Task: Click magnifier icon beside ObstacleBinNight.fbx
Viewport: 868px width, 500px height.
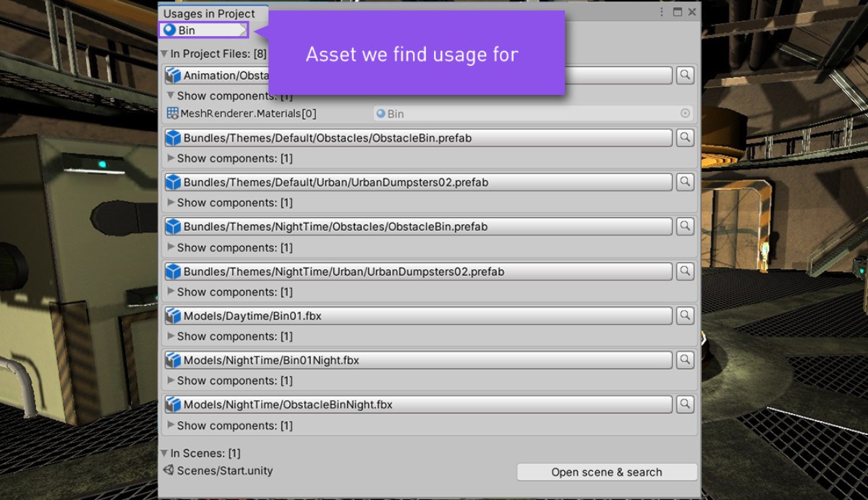Action: point(685,404)
